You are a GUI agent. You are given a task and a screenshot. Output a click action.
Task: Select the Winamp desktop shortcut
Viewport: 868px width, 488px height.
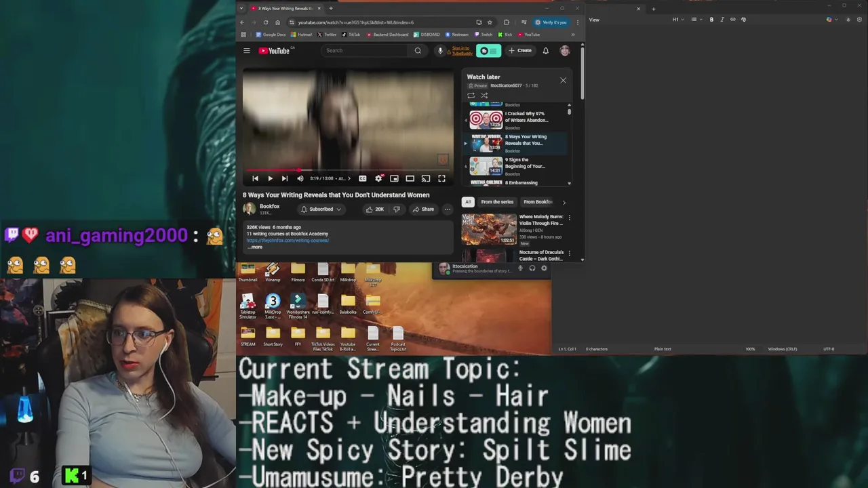coord(273,272)
